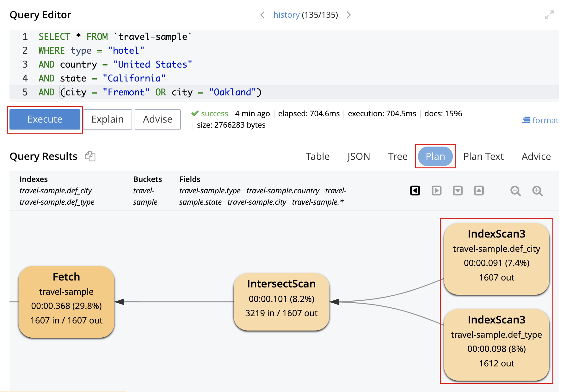Orient plan diagram top-down using down-arrow icon
Viewport: 566px width, 392px height.
click(458, 190)
